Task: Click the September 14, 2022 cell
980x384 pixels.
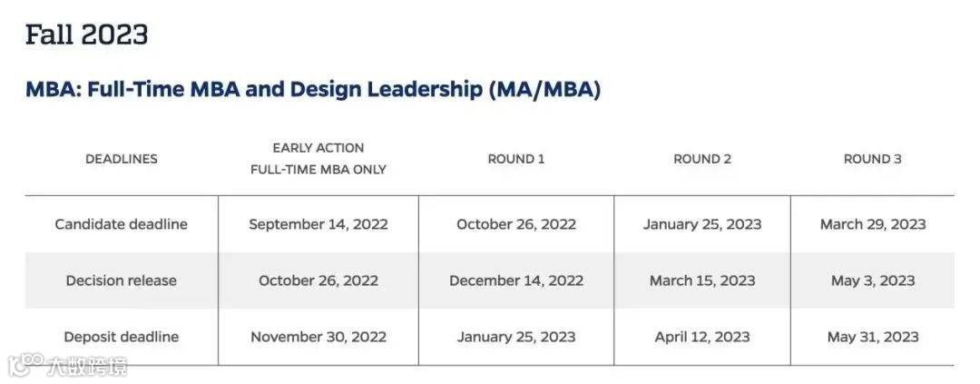Action: pyautogui.click(x=318, y=224)
